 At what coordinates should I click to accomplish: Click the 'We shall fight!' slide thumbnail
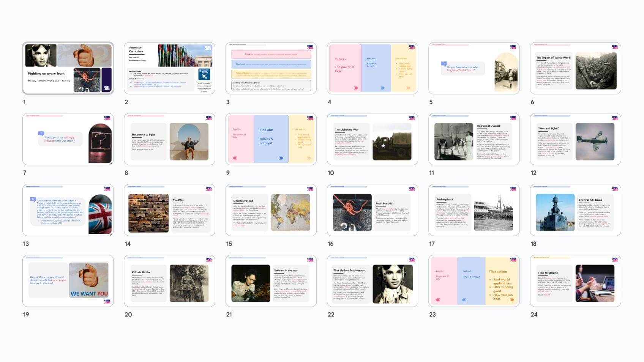coord(575,139)
